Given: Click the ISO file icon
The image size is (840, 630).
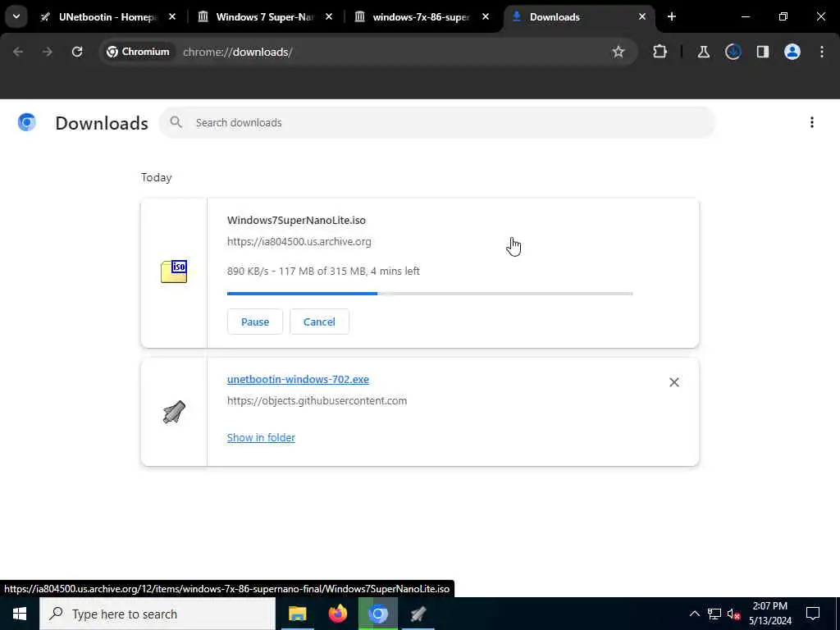Looking at the screenshot, I should 174,272.
